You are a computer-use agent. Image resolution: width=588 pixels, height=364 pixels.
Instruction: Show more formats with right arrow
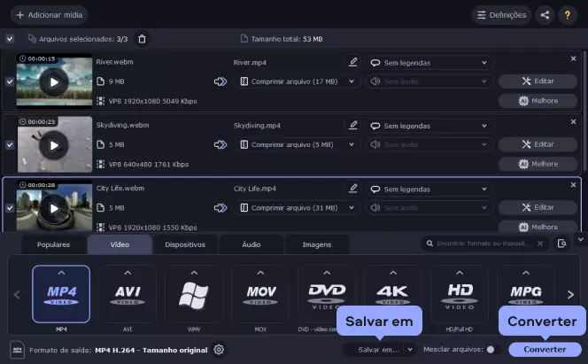pyautogui.click(x=570, y=295)
